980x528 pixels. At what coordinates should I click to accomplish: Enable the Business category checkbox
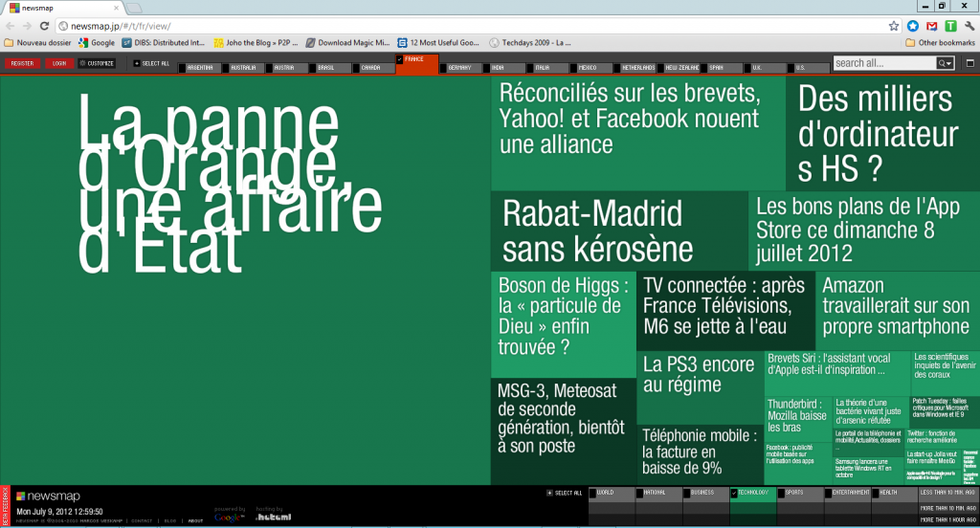(687, 493)
